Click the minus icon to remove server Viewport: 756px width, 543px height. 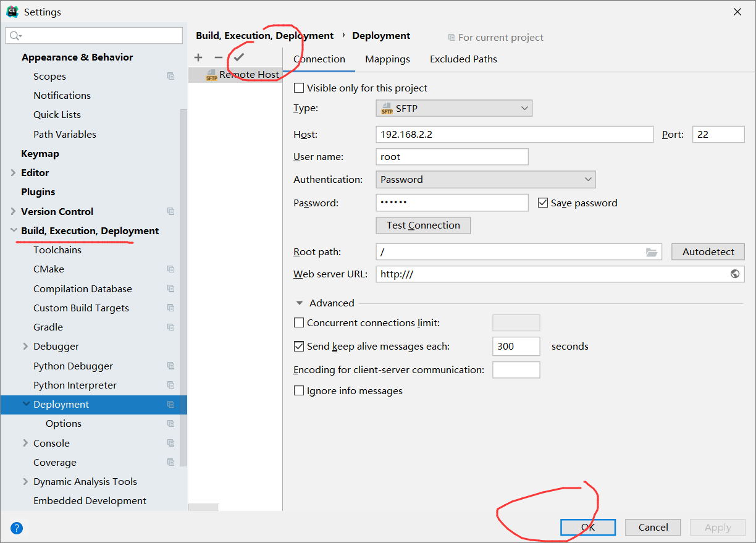[218, 57]
